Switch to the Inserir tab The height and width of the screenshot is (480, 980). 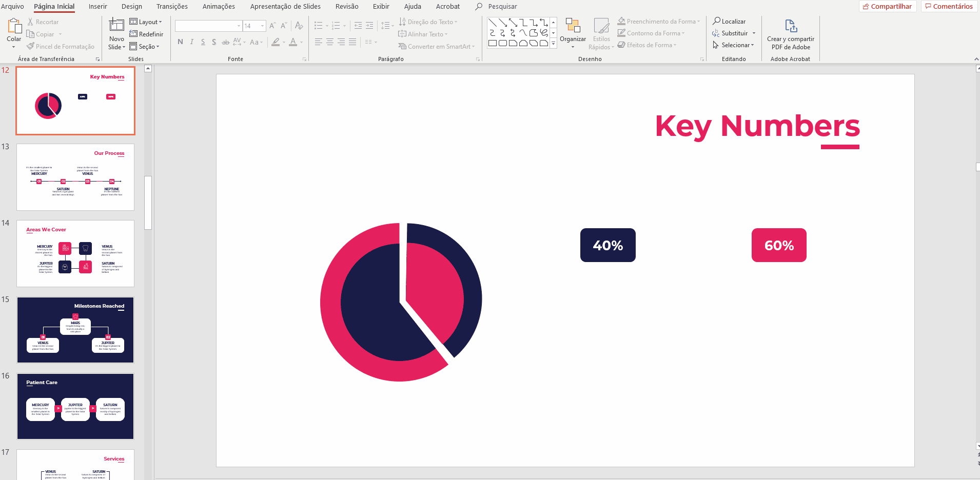tap(98, 7)
